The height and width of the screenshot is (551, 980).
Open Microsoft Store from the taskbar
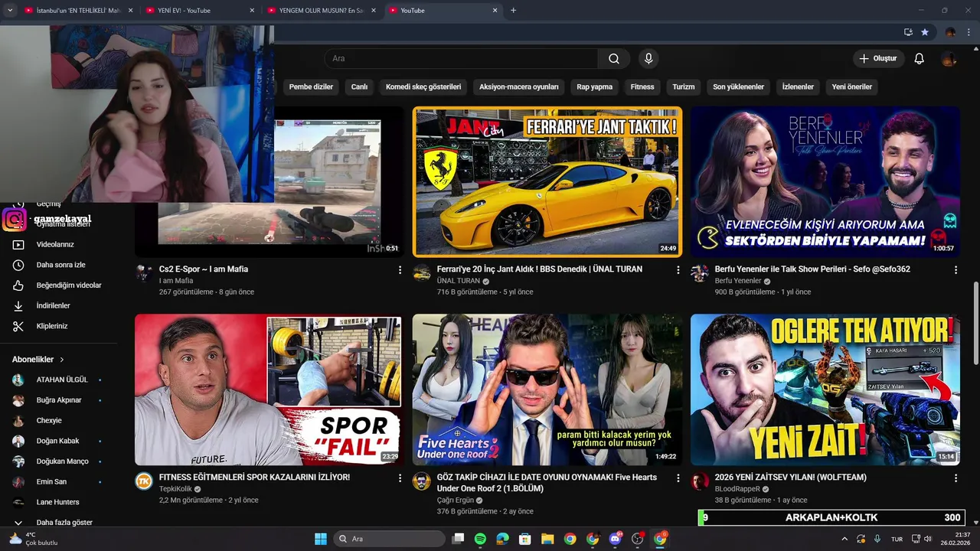(525, 539)
